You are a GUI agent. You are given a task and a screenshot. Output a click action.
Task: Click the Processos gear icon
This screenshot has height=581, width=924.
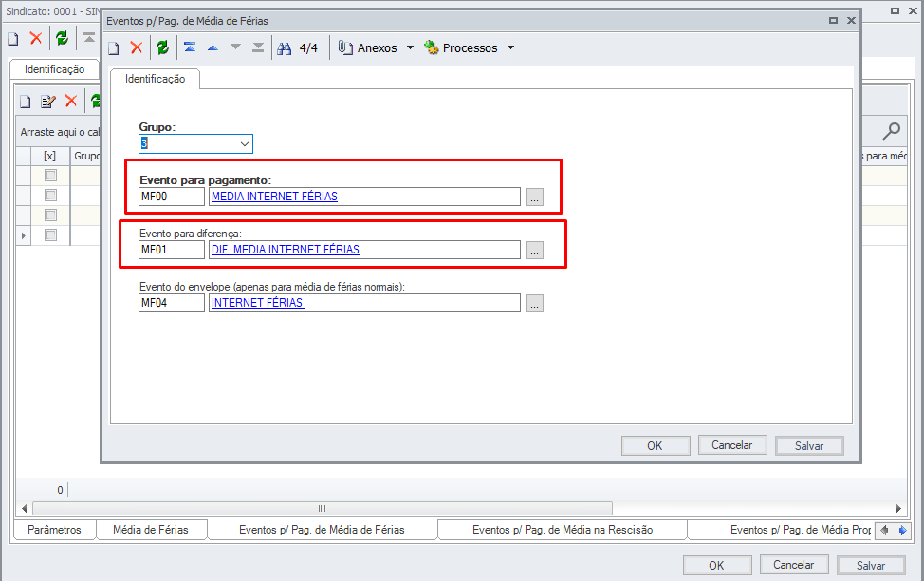(432, 47)
